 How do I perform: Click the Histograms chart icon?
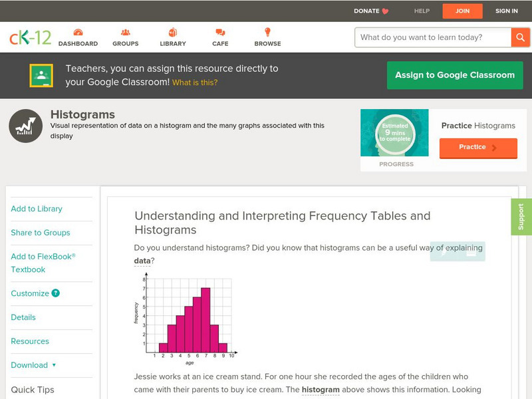coord(26,126)
